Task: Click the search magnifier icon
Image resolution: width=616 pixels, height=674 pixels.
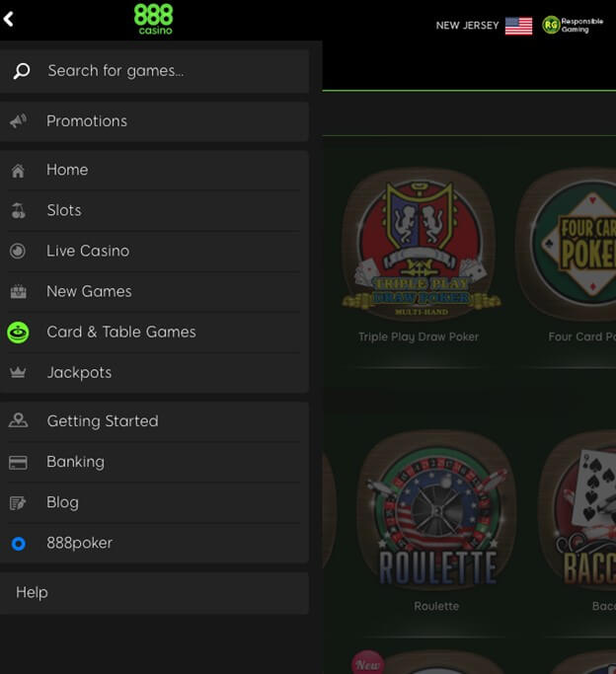Action: 22,71
